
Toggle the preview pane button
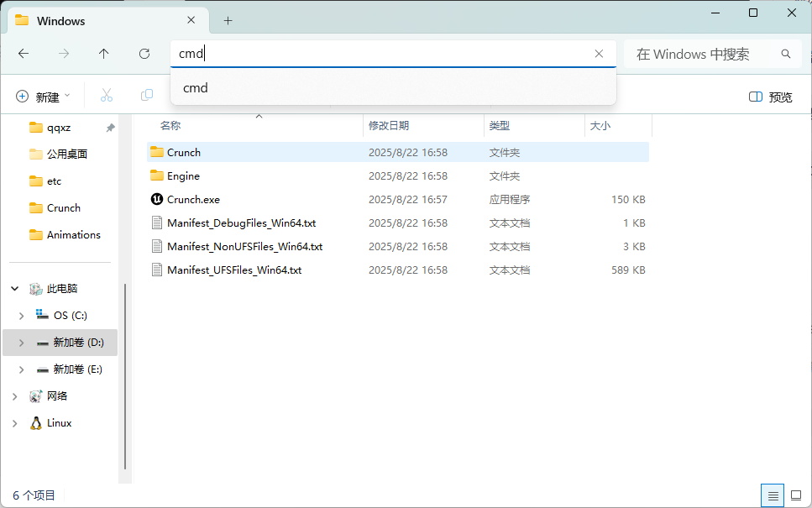click(770, 97)
